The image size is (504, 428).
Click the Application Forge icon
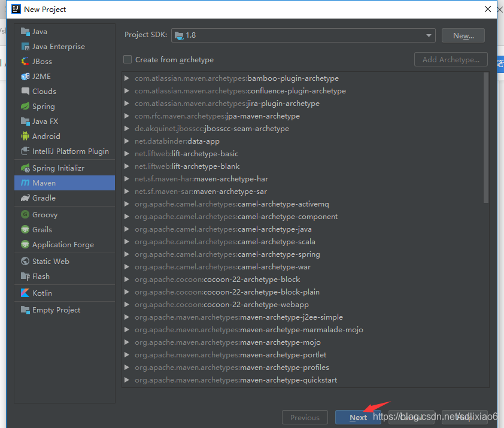[25, 245]
